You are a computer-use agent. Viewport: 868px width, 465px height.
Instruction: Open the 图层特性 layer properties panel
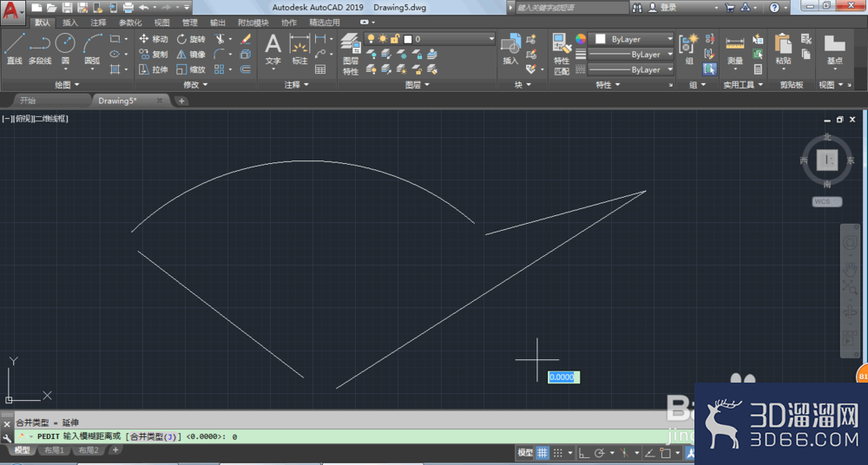[351, 55]
